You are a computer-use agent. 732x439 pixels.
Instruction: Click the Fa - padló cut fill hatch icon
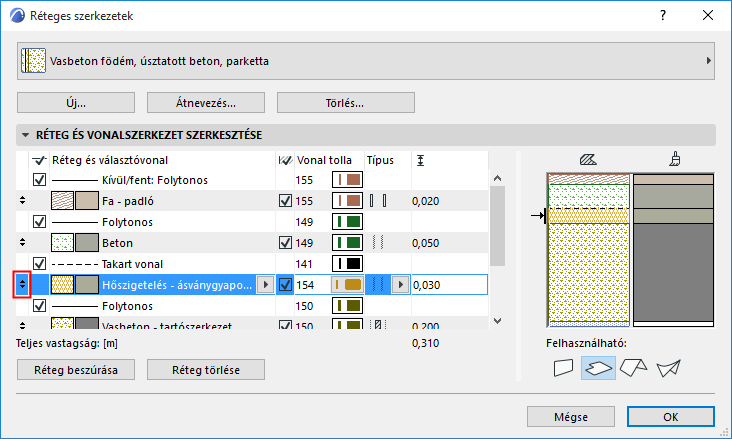click(x=62, y=201)
